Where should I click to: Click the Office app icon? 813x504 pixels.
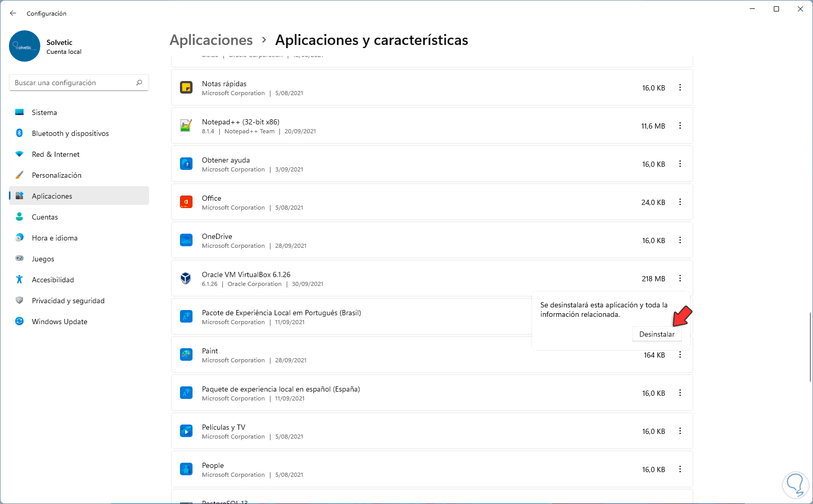click(186, 202)
